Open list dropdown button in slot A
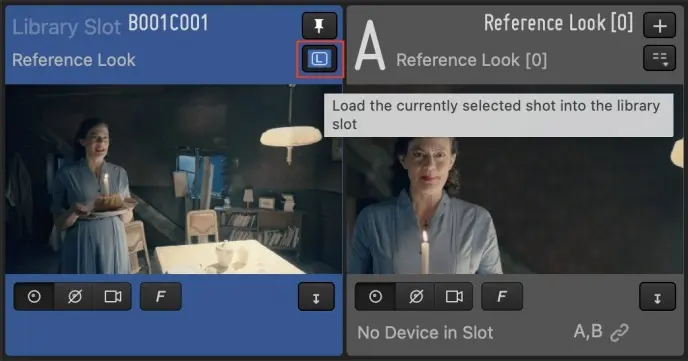 tap(659, 58)
